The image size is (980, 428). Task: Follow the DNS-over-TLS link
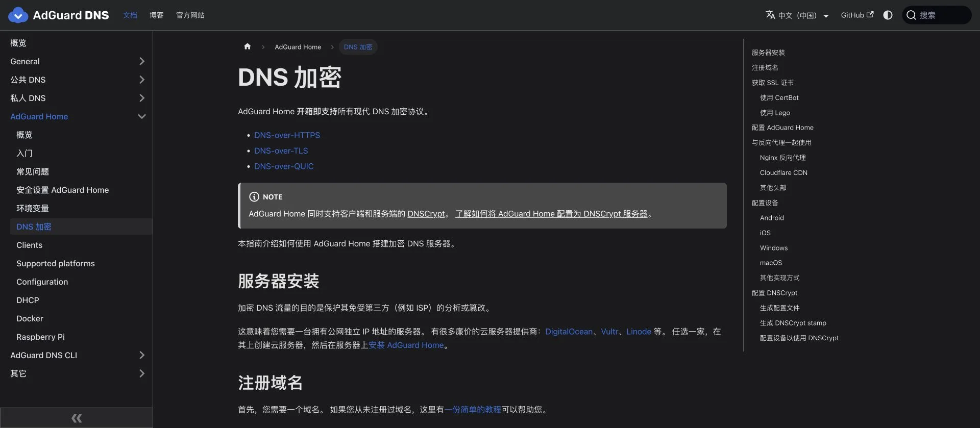281,151
